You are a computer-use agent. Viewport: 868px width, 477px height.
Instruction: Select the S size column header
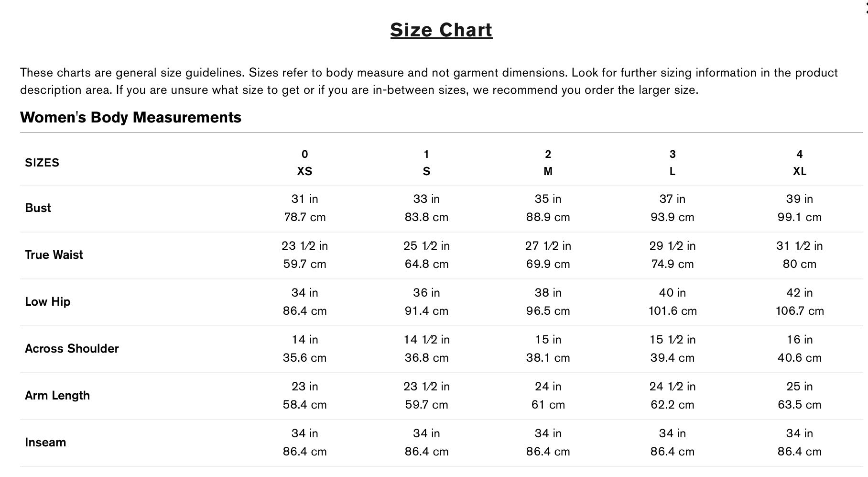(x=426, y=171)
